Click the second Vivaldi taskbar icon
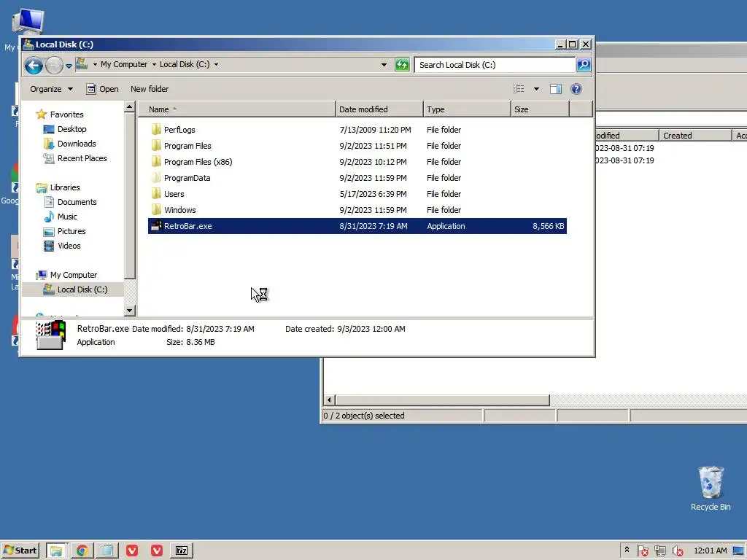The image size is (747, 560). coord(157,551)
